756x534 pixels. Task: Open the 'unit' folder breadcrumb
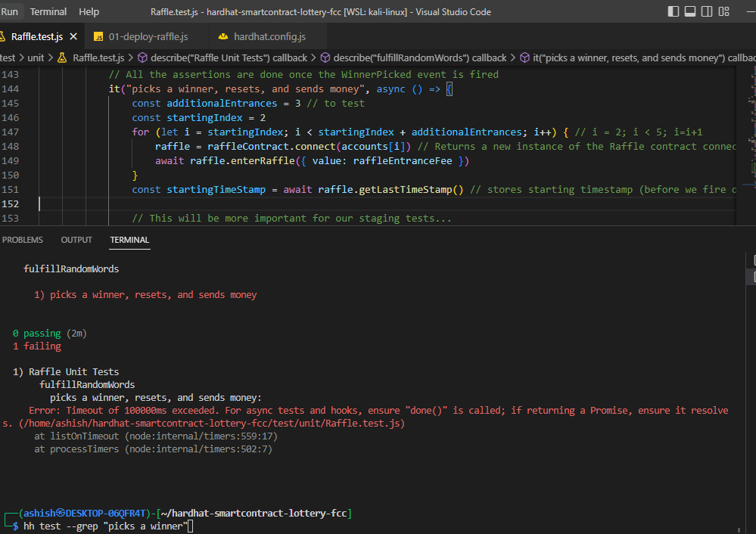pos(36,57)
